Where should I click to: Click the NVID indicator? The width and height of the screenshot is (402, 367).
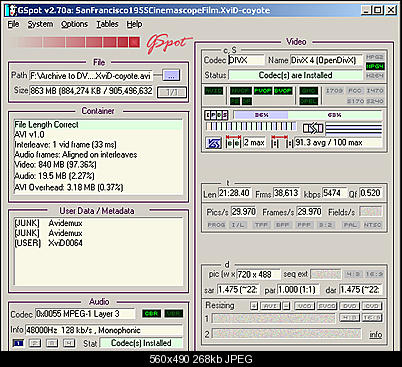coord(213,90)
